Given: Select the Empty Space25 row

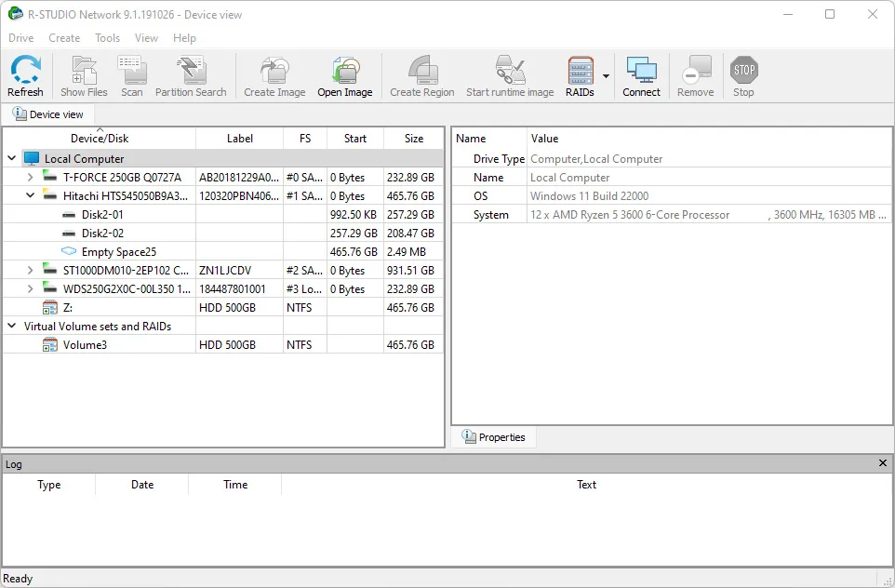Looking at the screenshot, I should pyautogui.click(x=222, y=252).
